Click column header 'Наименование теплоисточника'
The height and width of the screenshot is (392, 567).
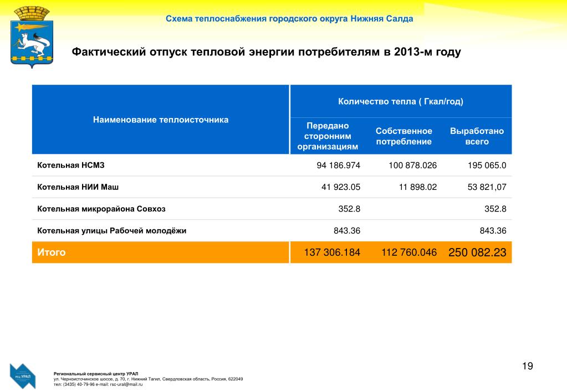coord(161,120)
